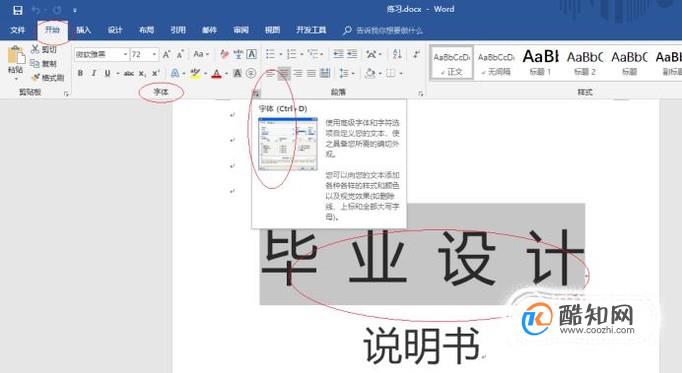Open the 文件 menu tab

click(18, 30)
